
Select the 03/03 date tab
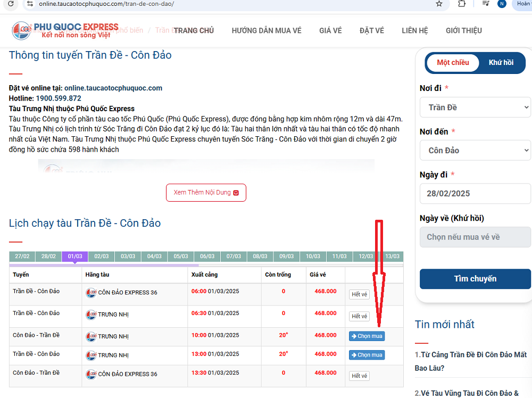[x=128, y=256]
